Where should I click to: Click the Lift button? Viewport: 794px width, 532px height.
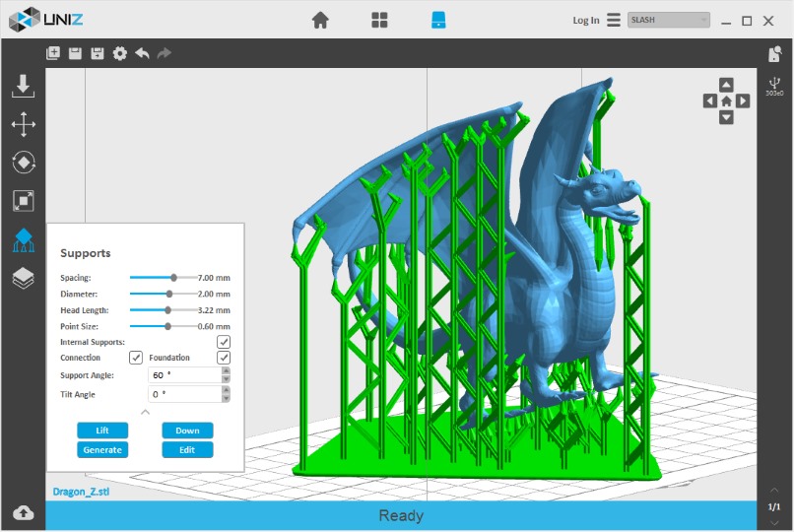102,431
